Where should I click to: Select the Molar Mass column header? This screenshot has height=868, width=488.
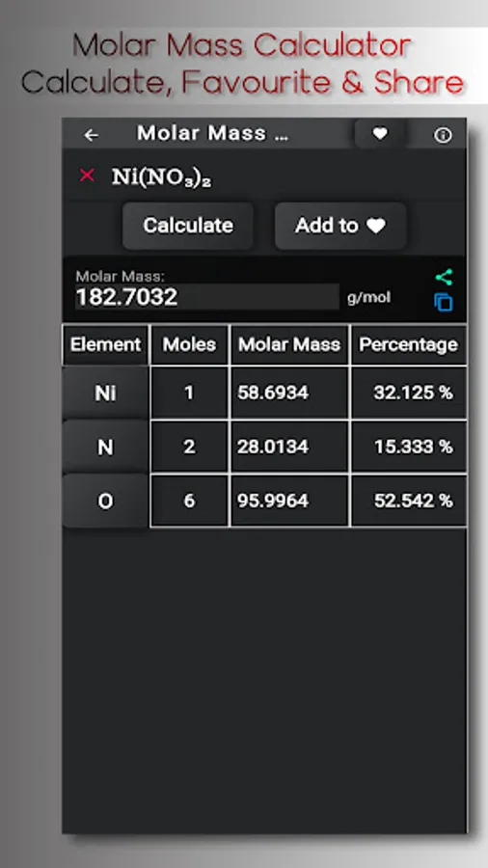pyautogui.click(x=289, y=344)
